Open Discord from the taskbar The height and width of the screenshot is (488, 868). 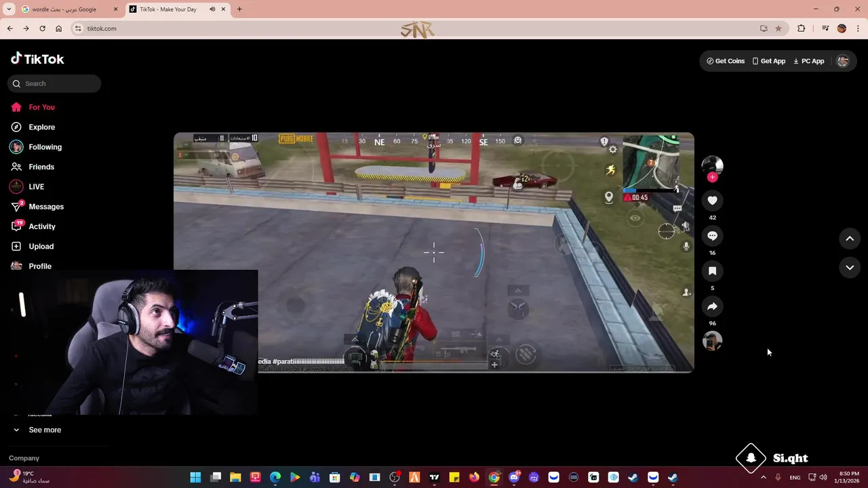(x=514, y=477)
